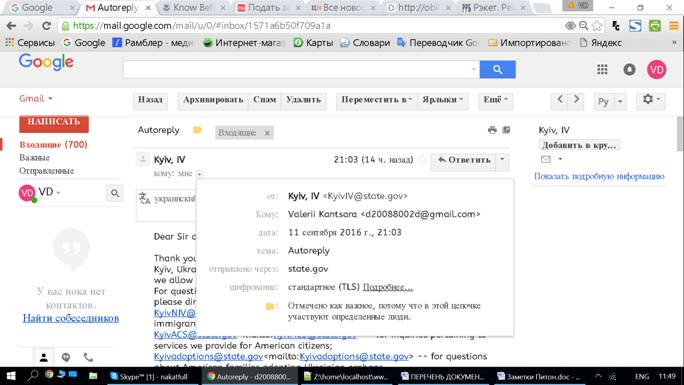684x385 pixels.
Task: Print the message using printer icon
Action: (x=492, y=130)
